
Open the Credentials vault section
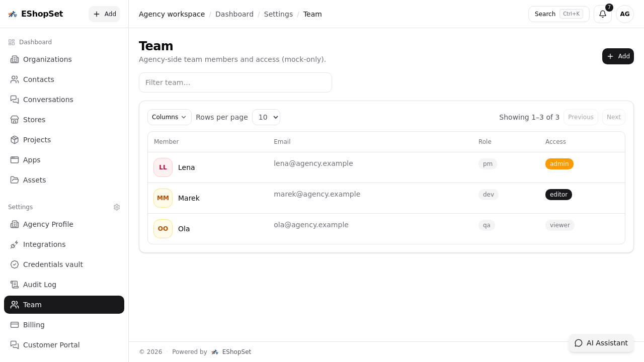pyautogui.click(x=52, y=264)
